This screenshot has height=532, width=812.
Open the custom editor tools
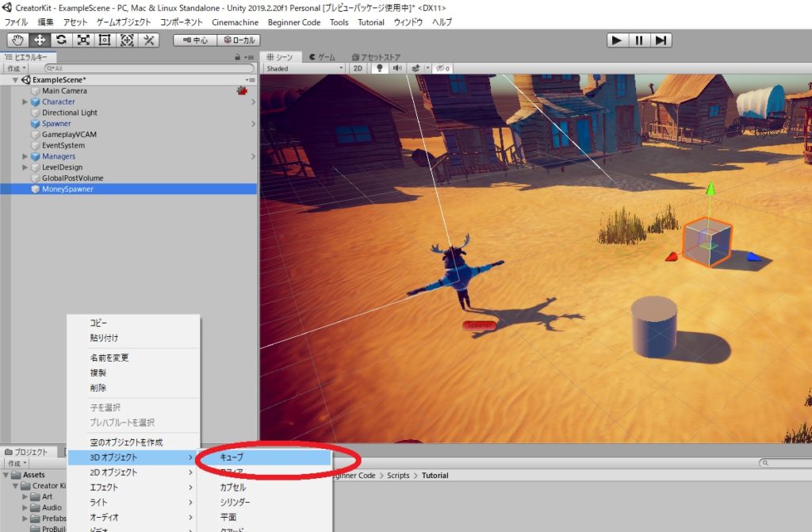pyautogui.click(x=148, y=40)
